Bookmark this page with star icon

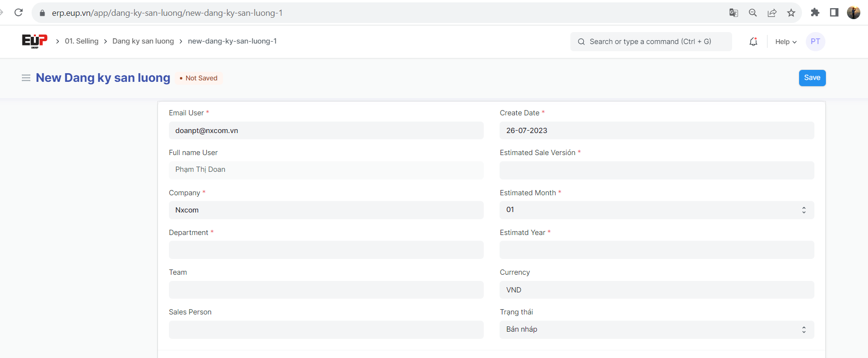point(791,13)
